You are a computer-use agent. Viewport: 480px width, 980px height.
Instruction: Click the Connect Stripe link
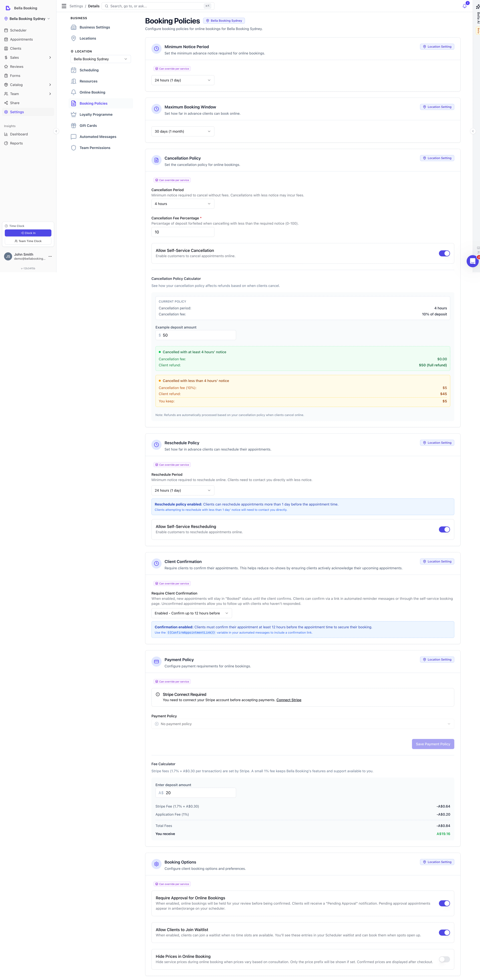289,700
